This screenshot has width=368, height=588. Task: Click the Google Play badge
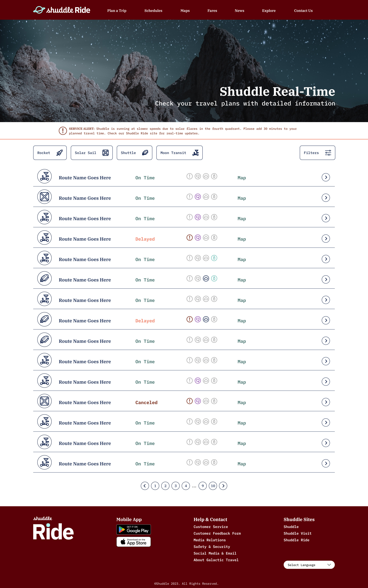[134, 530]
